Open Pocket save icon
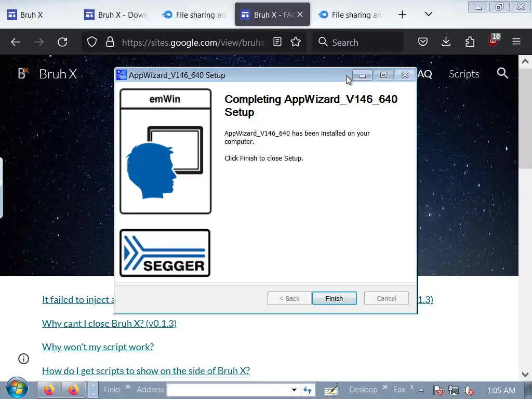This screenshot has height=399, width=532. [x=422, y=42]
